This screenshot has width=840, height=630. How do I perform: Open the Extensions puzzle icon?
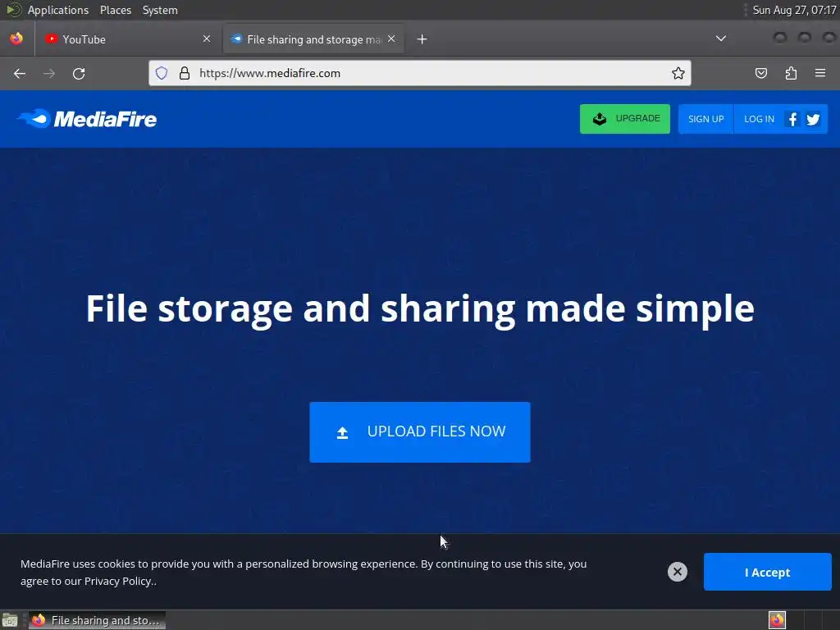click(x=791, y=73)
